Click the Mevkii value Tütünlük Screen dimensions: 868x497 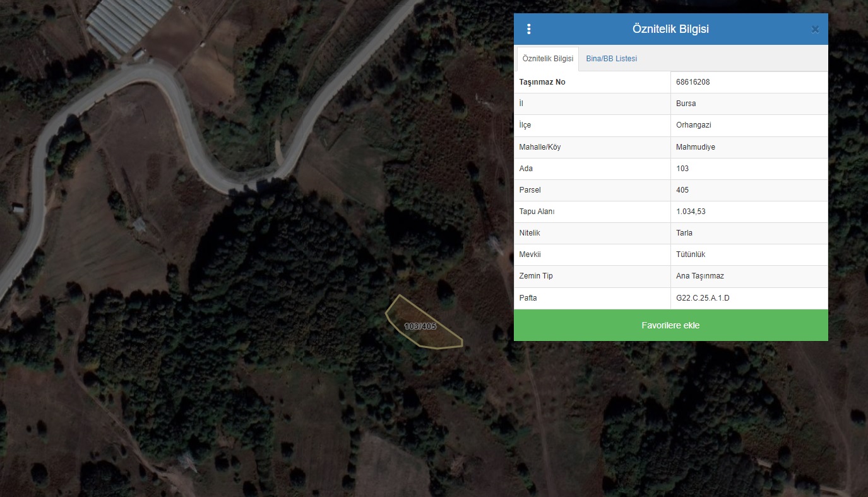(691, 254)
